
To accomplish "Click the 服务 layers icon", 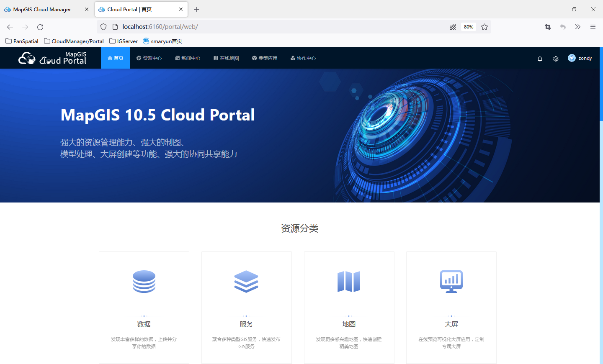I will (246, 281).
